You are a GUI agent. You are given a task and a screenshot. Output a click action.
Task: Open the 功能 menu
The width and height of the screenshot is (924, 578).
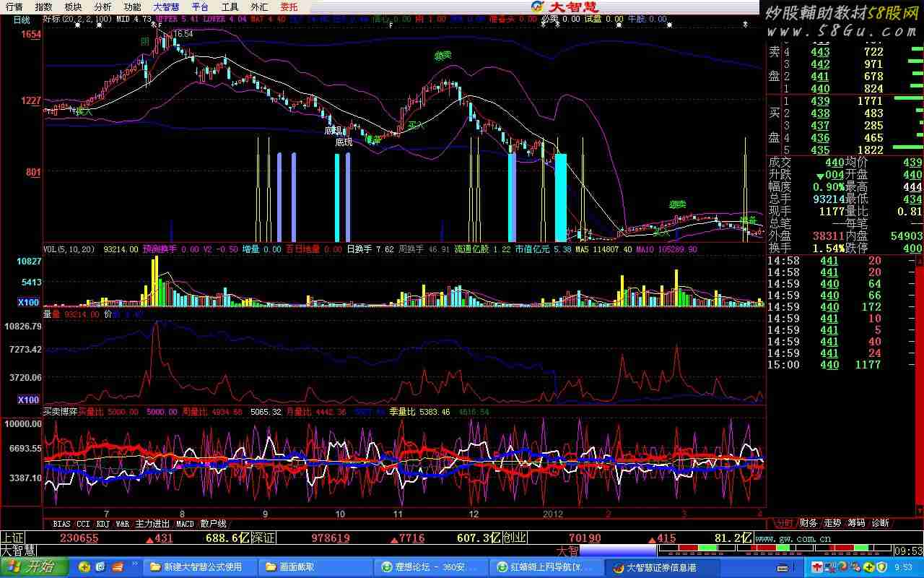click(132, 7)
